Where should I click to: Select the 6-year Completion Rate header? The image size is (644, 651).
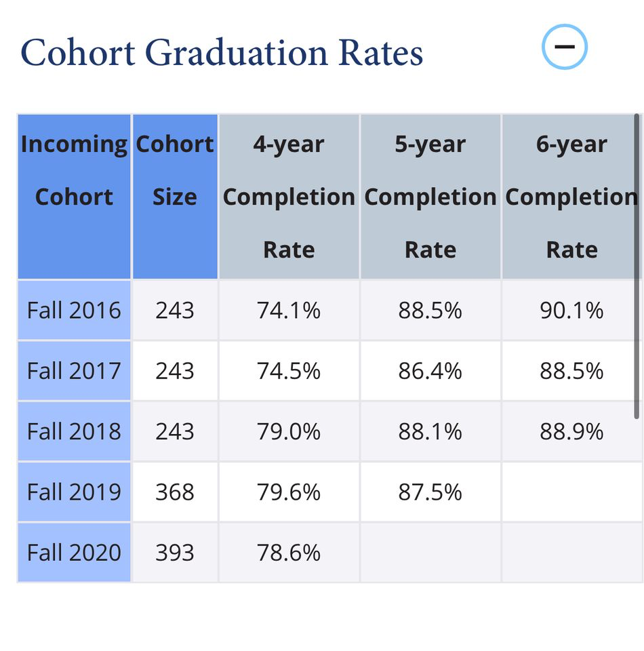coord(571,197)
